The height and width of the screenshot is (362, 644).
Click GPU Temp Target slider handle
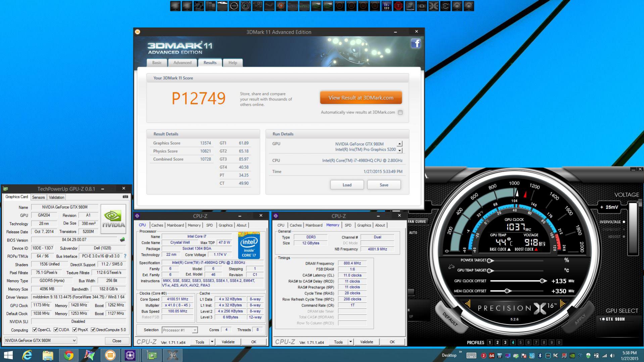click(490, 270)
